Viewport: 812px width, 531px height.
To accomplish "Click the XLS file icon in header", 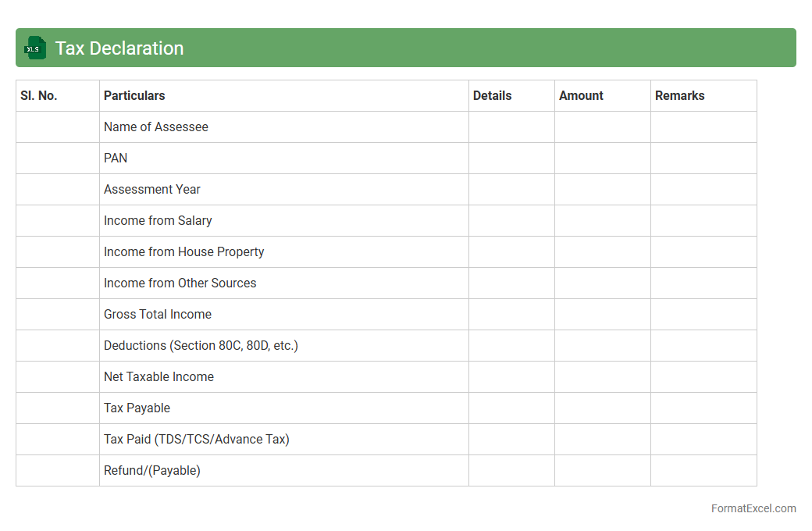I will click(x=35, y=48).
